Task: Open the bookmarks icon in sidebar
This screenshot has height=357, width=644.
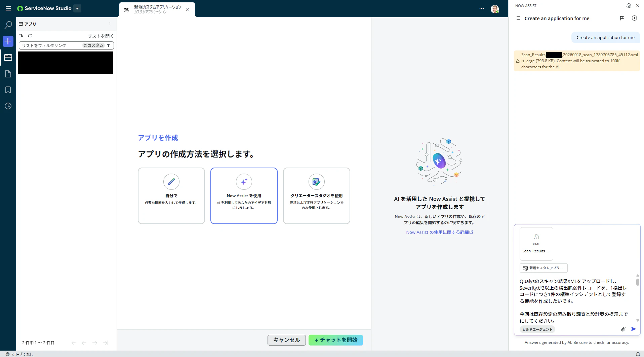Action: [8, 90]
